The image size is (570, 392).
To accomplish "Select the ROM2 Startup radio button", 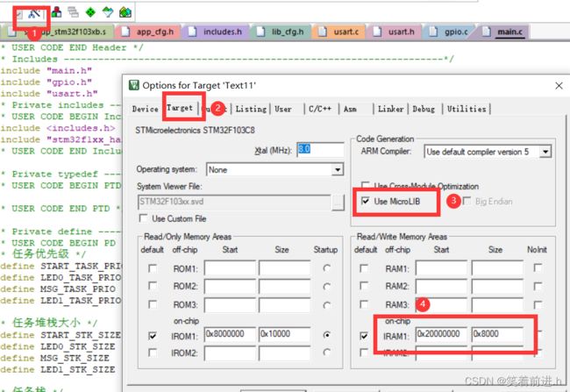I will pyautogui.click(x=327, y=287).
